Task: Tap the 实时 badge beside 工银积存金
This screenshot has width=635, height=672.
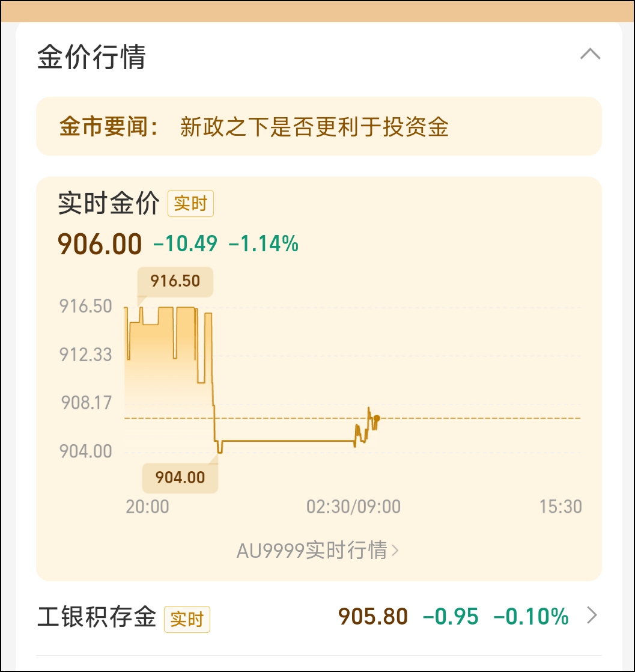Action: click(187, 619)
